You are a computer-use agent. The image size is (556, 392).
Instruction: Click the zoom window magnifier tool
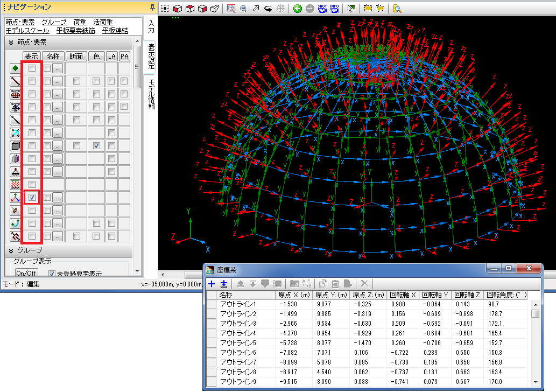pos(231,9)
